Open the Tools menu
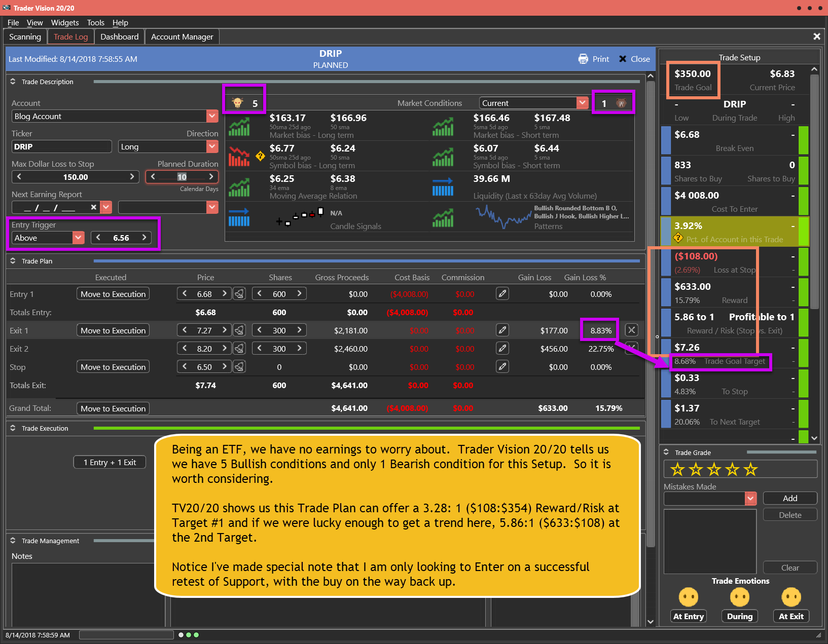Screen dimensions: 828x644 coord(95,22)
